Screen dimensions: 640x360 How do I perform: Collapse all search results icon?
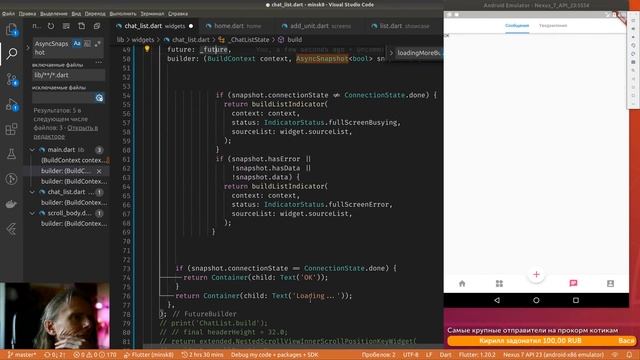pos(97,26)
